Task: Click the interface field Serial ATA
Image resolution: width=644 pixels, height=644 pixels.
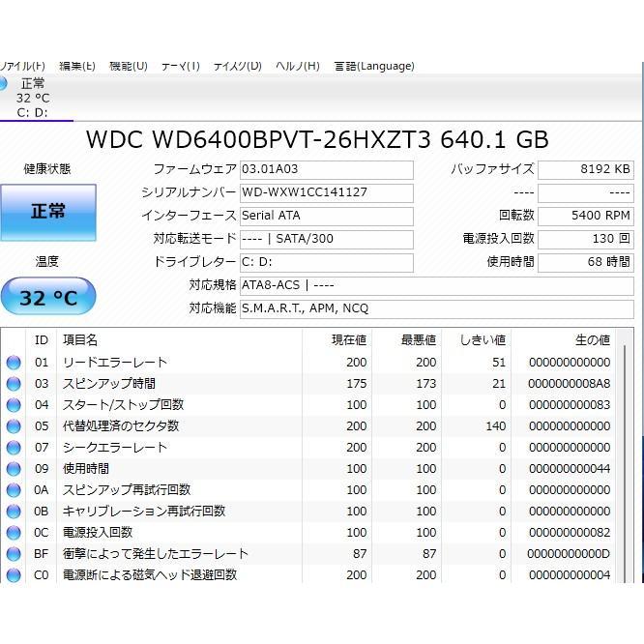Action: [327, 216]
